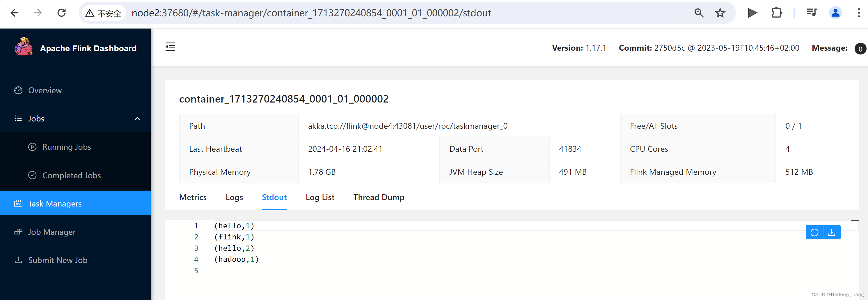Click the Flink Managed Memory value 512 MB
Image resolution: width=868 pixels, height=300 pixels.
[799, 172]
